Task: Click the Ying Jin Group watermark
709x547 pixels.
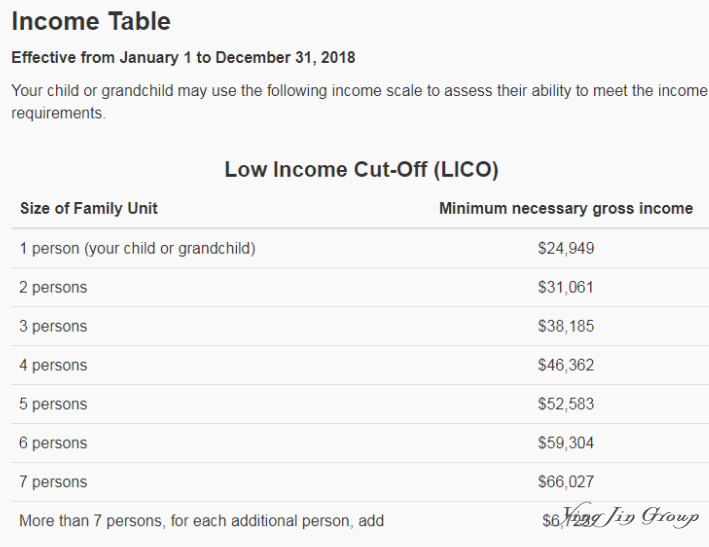Action: 630,516
